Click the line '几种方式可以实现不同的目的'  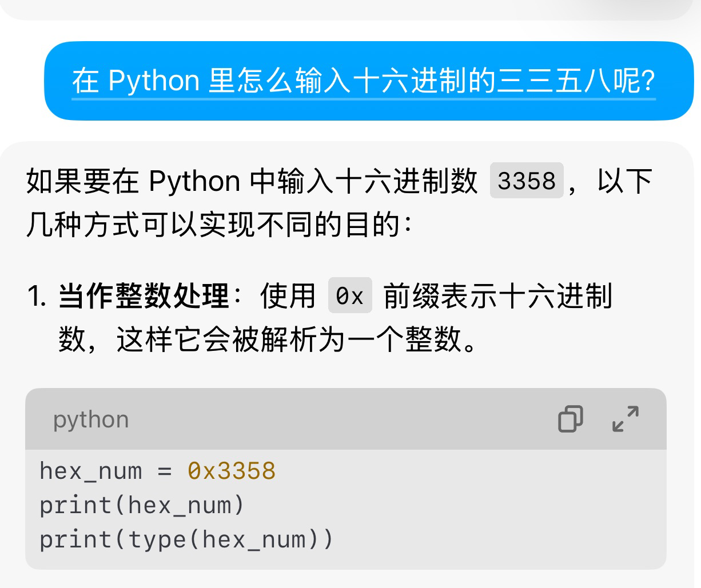pyautogui.click(x=213, y=225)
